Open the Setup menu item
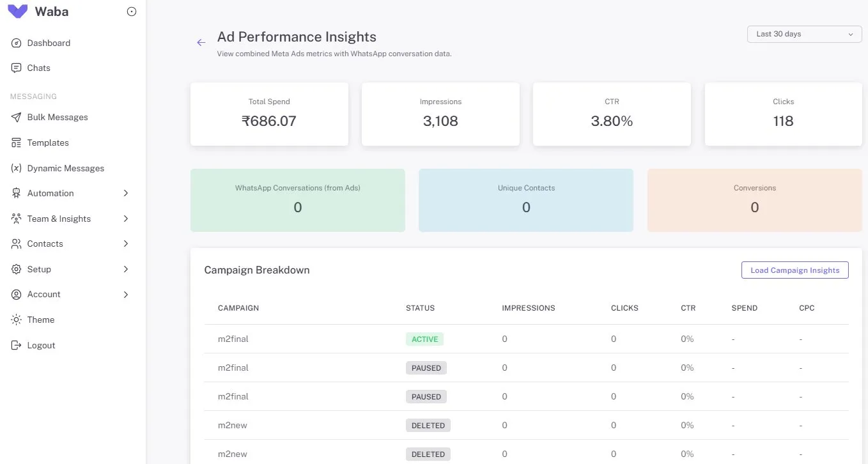868x464 pixels. 39,270
